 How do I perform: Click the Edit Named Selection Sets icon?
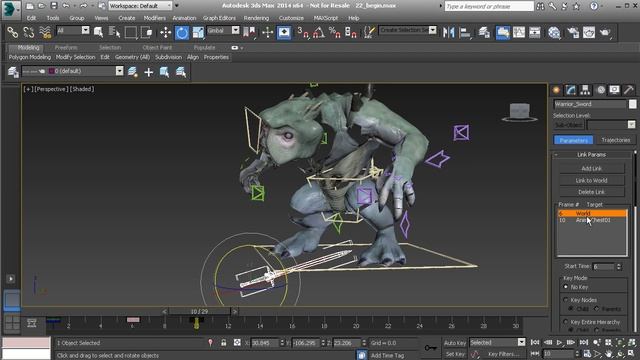pyautogui.click(x=369, y=32)
